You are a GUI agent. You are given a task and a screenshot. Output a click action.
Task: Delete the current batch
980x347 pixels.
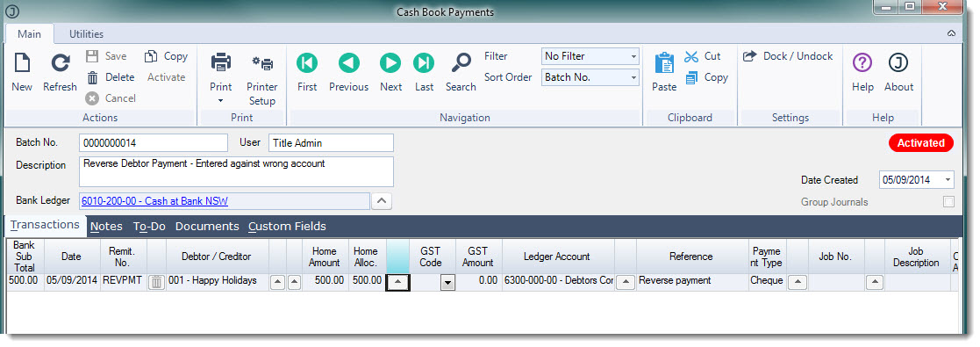[x=111, y=77]
